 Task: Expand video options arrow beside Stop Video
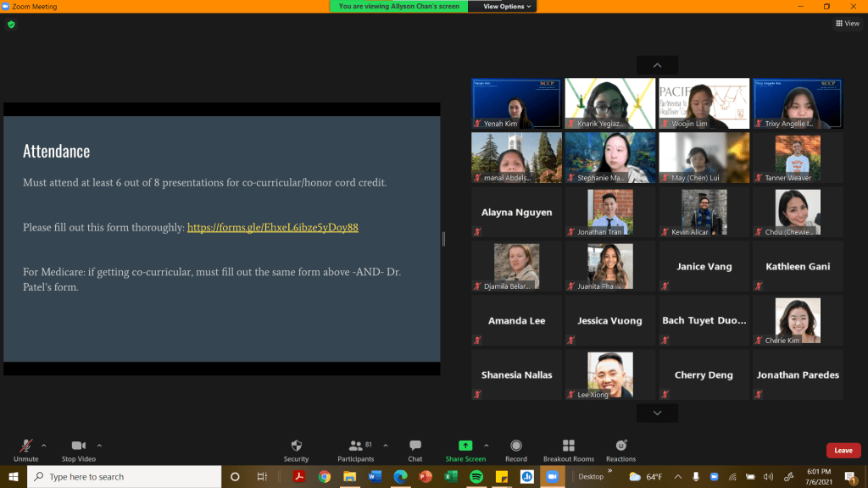tap(99, 445)
